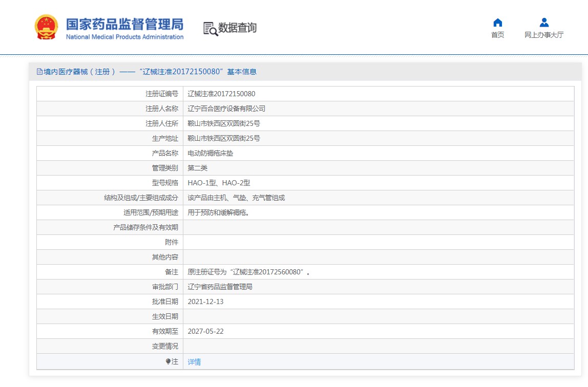The image size is (588, 387).
Task: Click the 适用范围/预期用途 label
Action: (151, 212)
